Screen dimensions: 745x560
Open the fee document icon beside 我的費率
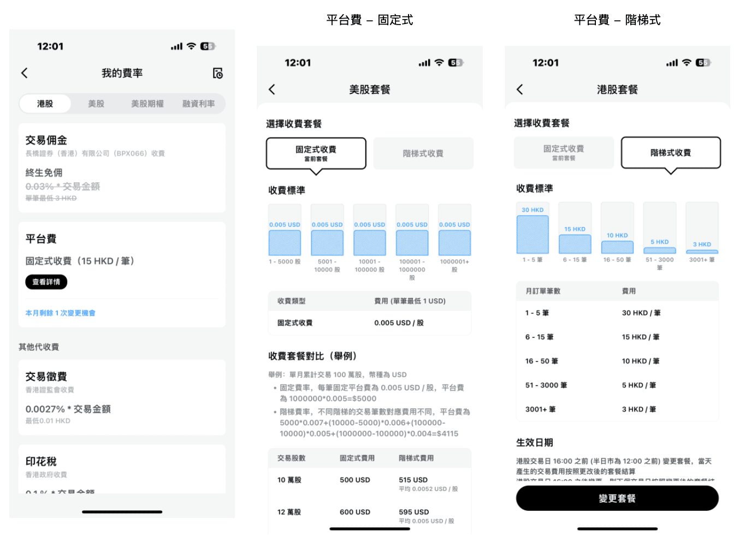(x=217, y=73)
